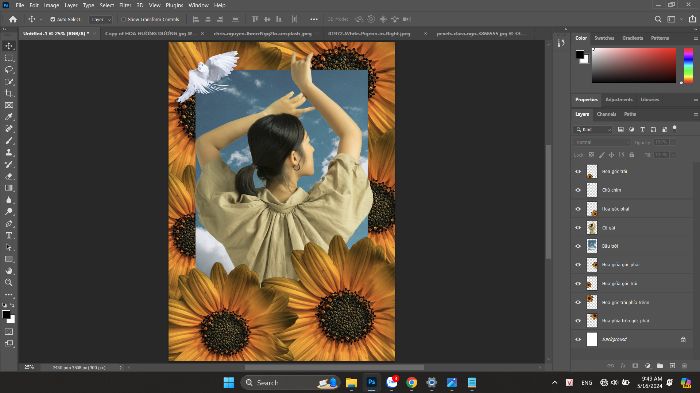Click the Search box on Windows taskbar
700x393 pixels.
tap(291, 383)
